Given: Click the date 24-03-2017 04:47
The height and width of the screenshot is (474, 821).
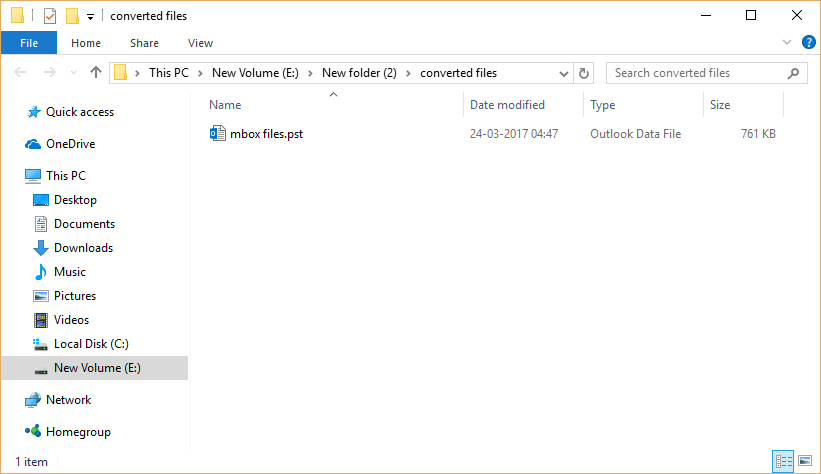Looking at the screenshot, I should [x=514, y=134].
